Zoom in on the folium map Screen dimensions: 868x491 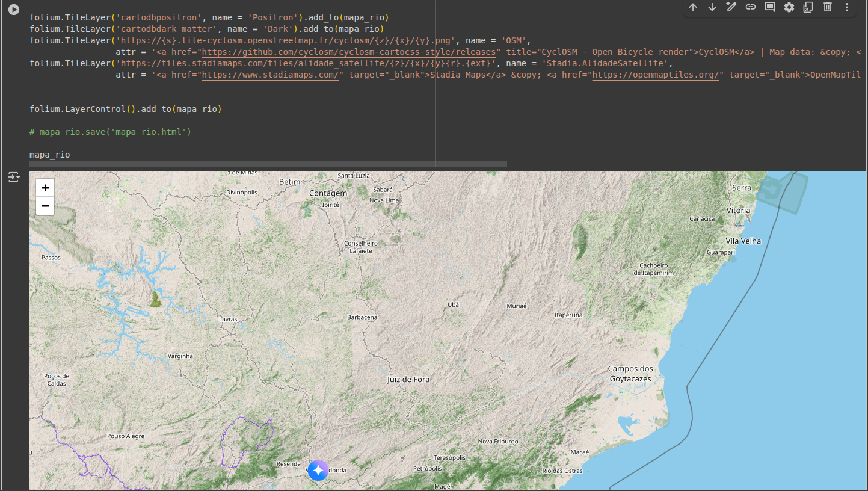[45, 188]
